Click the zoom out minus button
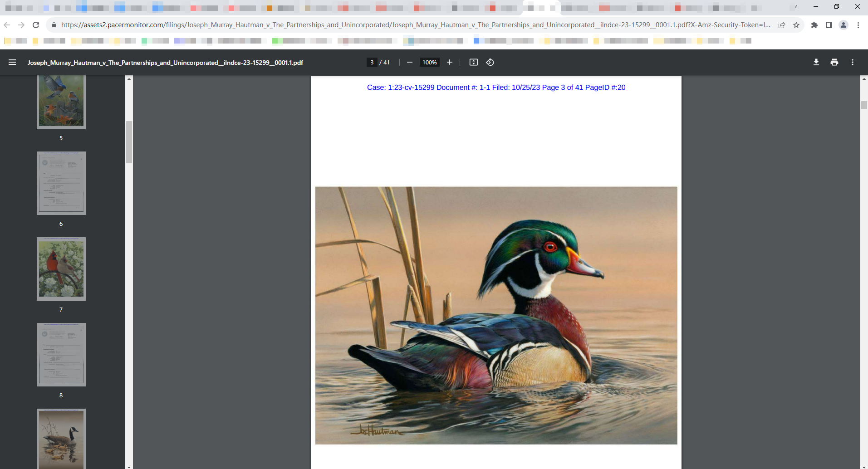Screen dimensions: 868x469 coord(410,63)
